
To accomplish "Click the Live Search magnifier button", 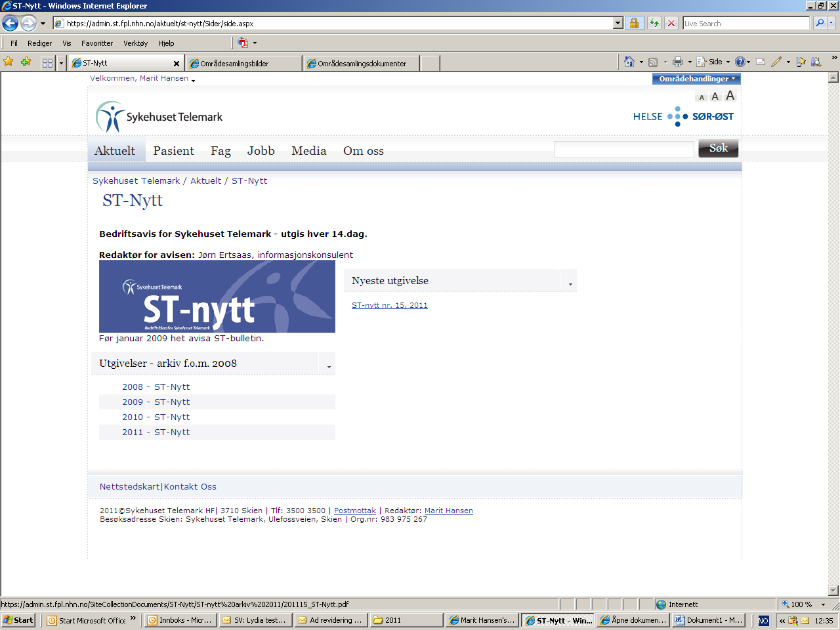I will (819, 23).
